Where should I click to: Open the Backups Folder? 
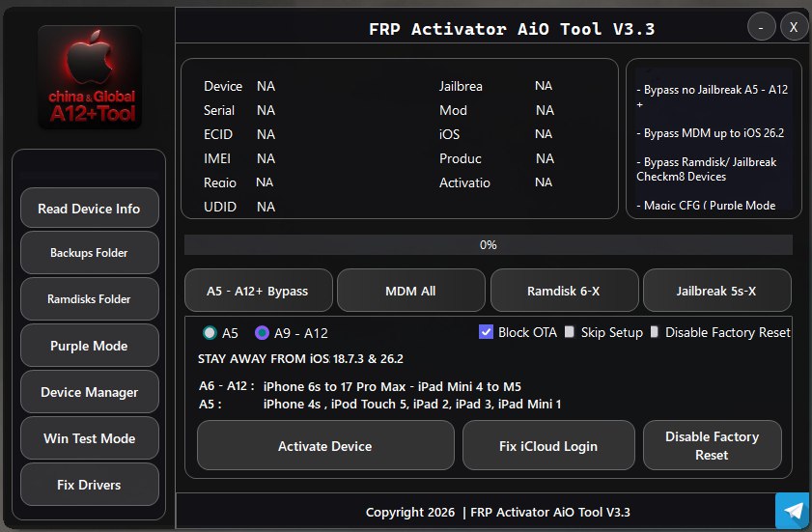pyautogui.click(x=89, y=253)
